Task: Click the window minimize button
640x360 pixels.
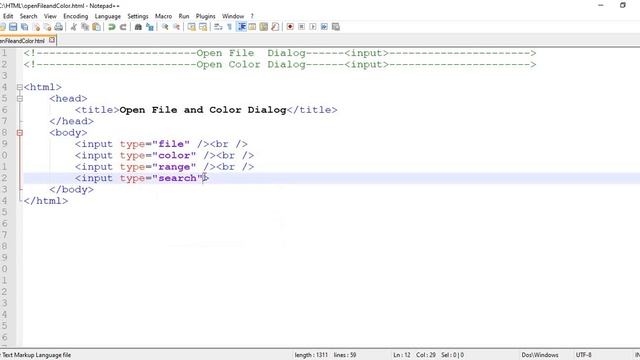Action: click(x=601, y=5)
